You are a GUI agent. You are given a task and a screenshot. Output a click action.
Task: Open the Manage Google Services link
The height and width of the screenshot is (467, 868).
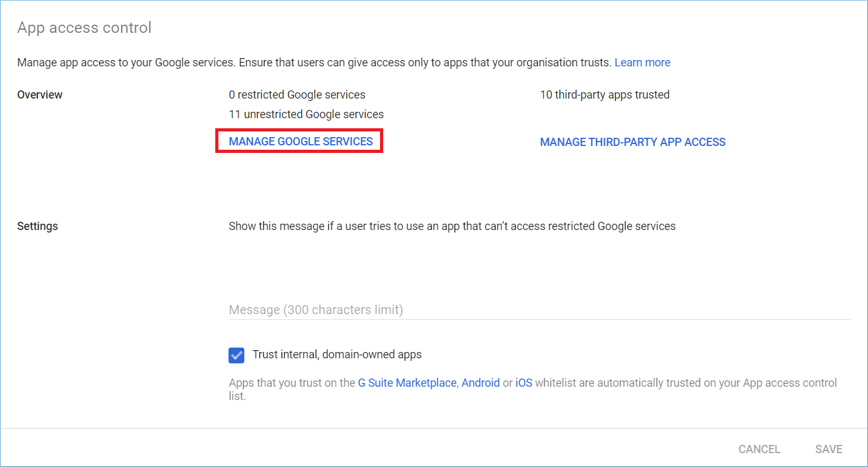click(300, 142)
